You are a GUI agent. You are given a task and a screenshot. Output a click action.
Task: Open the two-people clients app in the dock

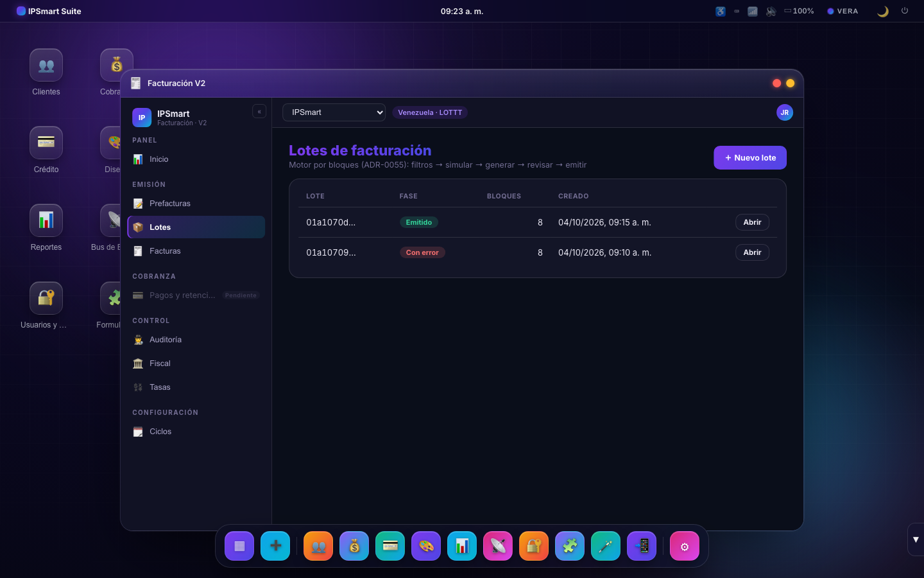pos(318,546)
